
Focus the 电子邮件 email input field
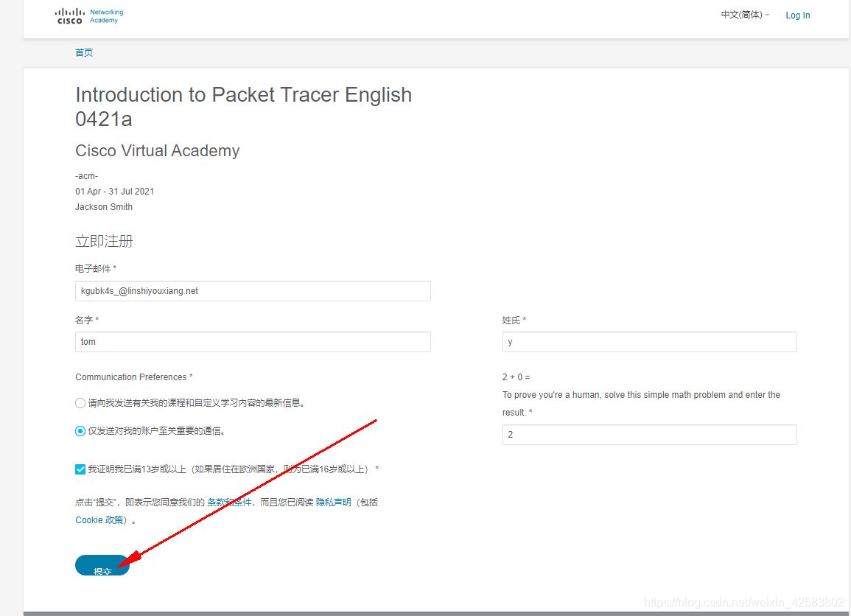[253, 291]
